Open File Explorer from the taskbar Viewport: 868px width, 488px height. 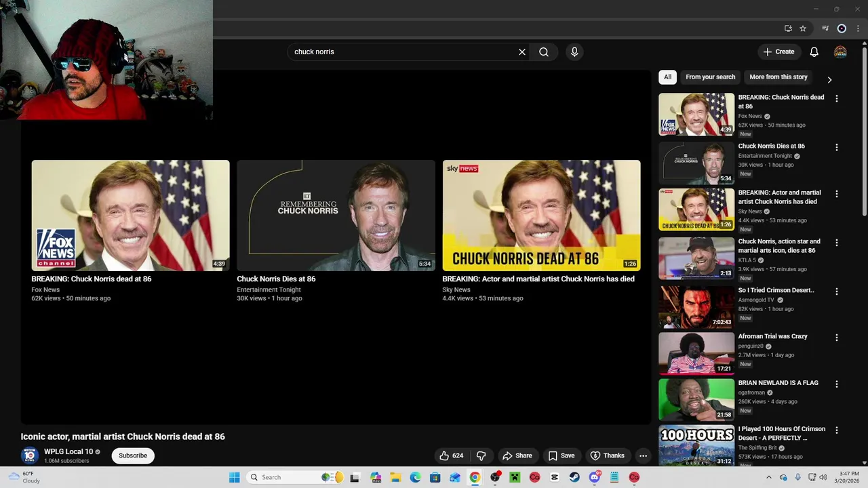point(395,477)
